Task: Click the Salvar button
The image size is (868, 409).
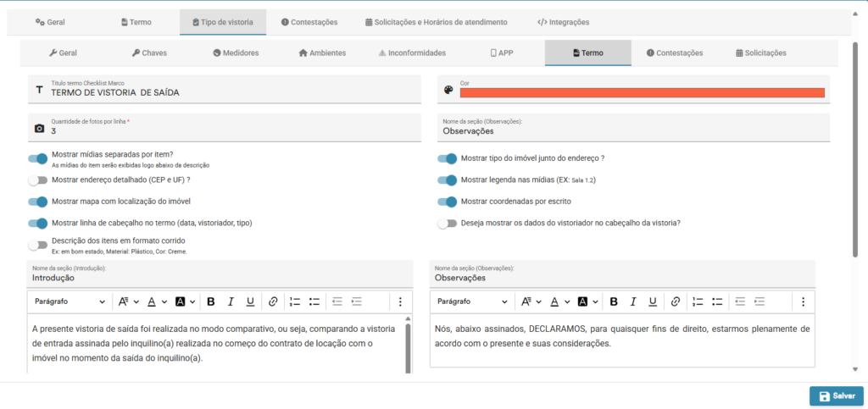Action: (x=836, y=395)
